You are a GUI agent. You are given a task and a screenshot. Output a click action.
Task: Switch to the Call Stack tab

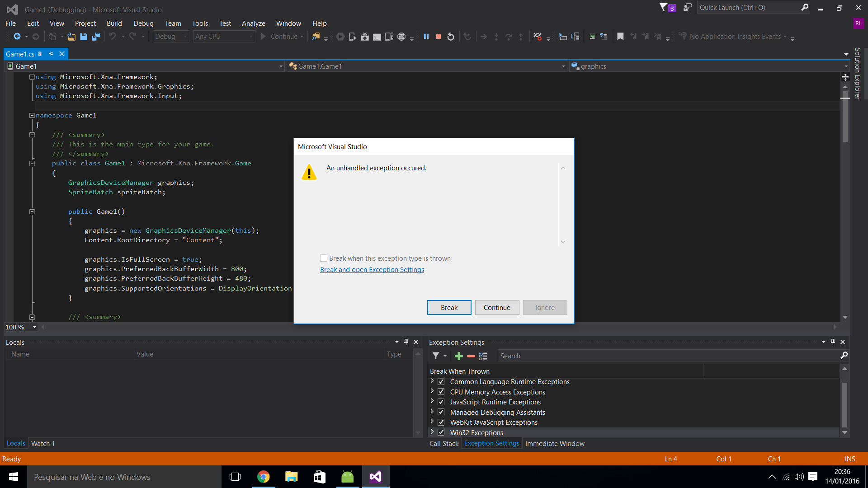(x=444, y=444)
